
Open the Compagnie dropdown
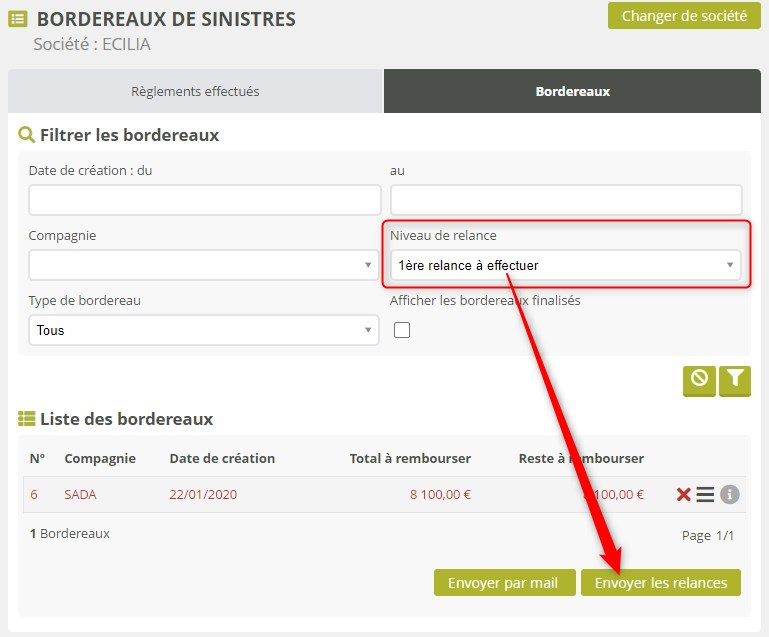[203, 265]
